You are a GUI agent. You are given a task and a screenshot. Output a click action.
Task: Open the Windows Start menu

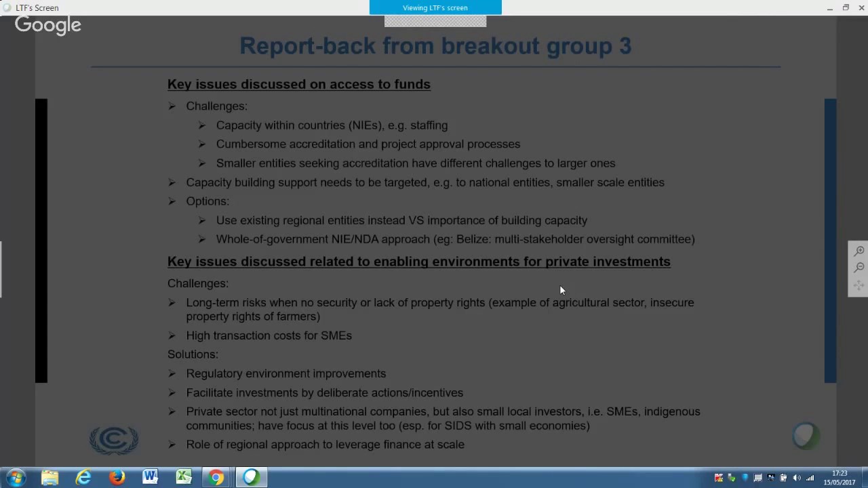pyautogui.click(x=16, y=478)
